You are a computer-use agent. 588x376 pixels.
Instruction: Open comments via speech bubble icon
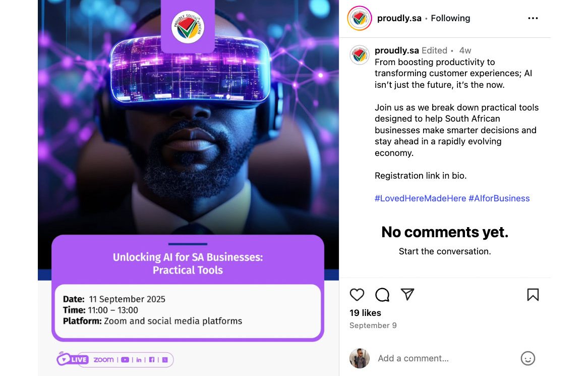point(382,295)
